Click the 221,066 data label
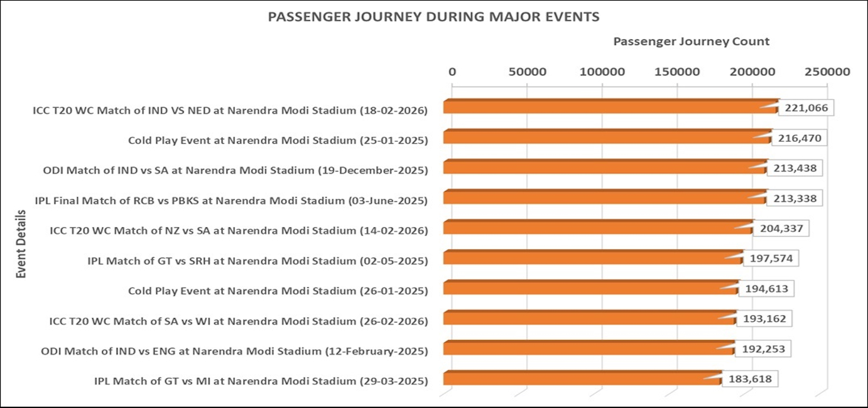The height and width of the screenshot is (408, 868). coord(806,108)
